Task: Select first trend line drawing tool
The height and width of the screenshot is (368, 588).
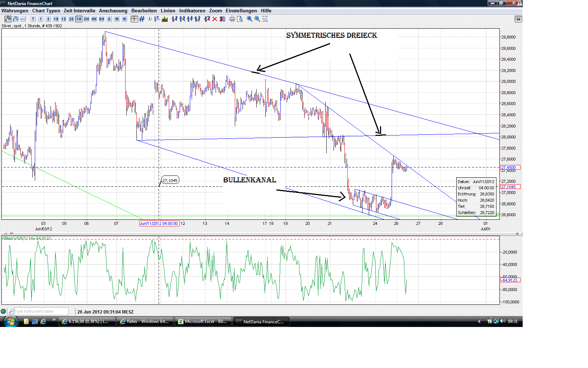Action: [175, 19]
